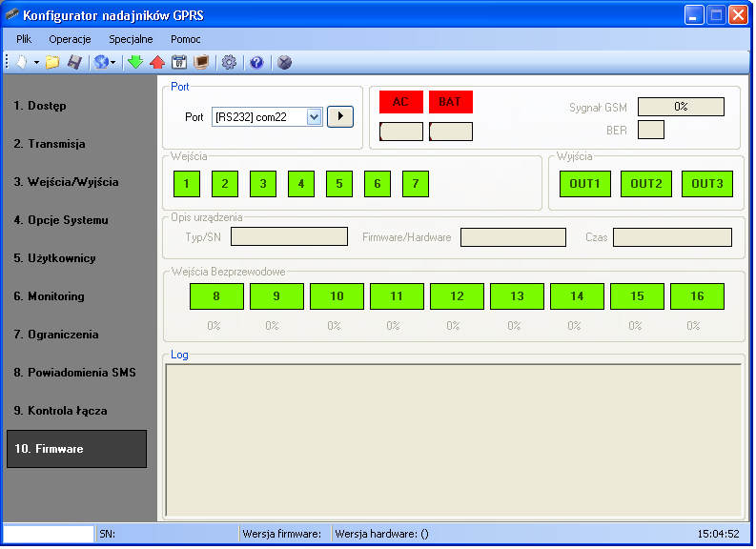Screen dimensions: 756x549
Task: Click wireless input 15 indicator
Action: click(x=637, y=296)
